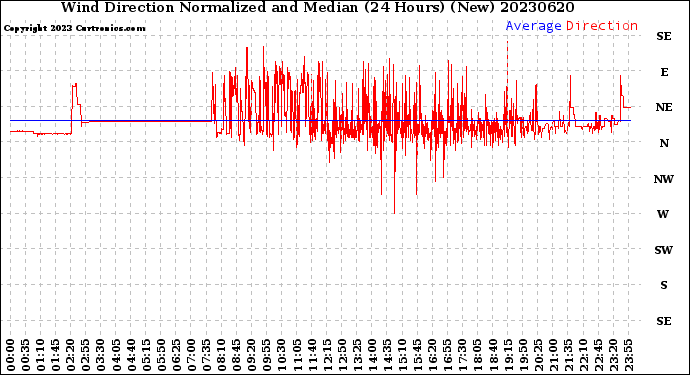Viewport: 690px width, 375px height.
Task: Click the 03:30 time axis label
Action: [x=101, y=355]
